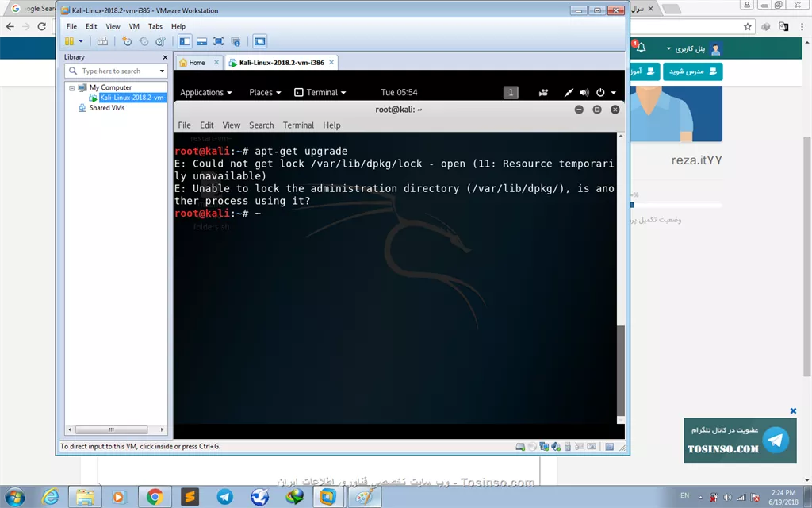Open Windows Start menu
Viewport: 812px width, 508px height.
14,497
